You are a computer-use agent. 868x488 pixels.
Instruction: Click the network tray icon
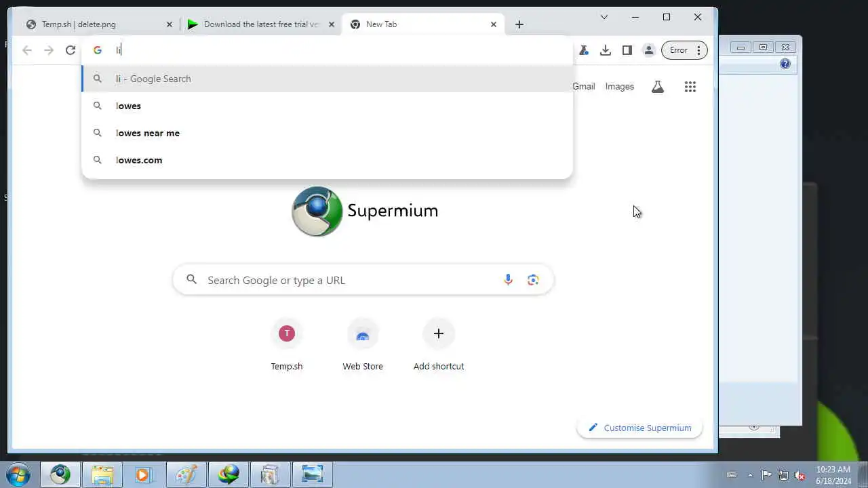tap(783, 475)
